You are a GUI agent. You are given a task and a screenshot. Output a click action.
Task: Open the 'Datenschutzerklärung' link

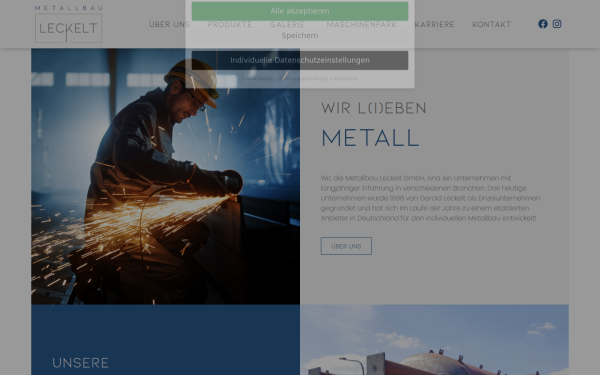coord(303,78)
